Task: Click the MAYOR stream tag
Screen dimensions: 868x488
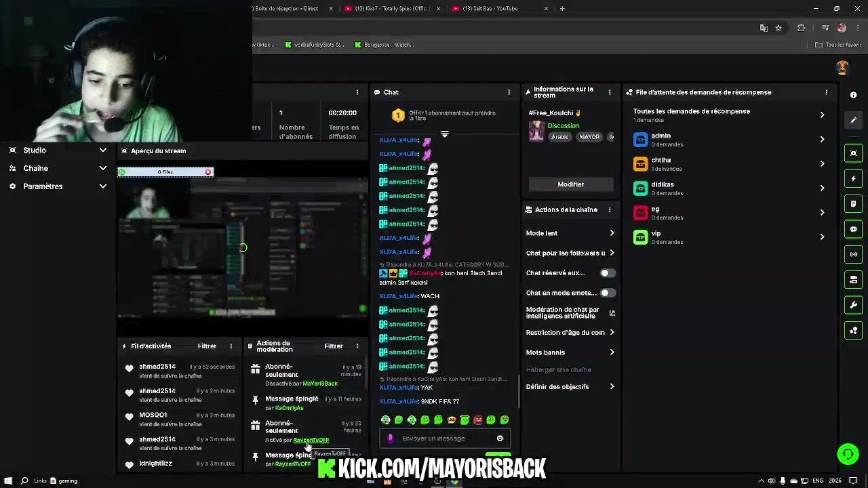Action: (589, 137)
